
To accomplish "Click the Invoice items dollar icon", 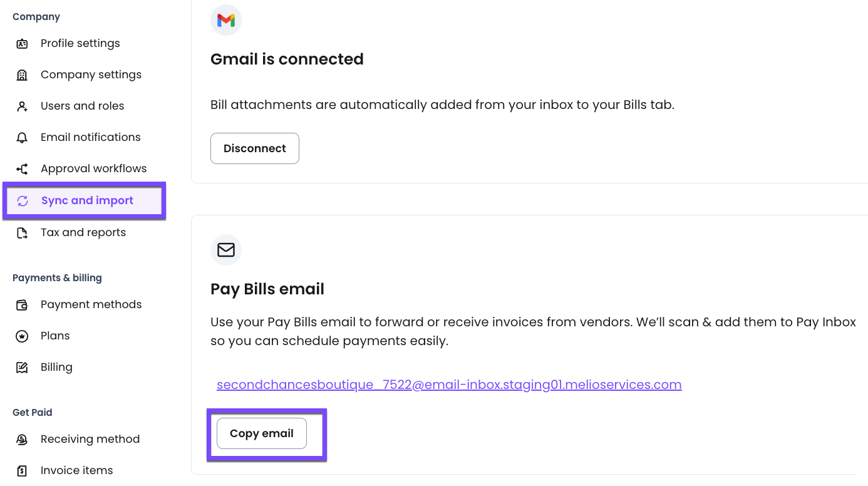I will click(22, 471).
